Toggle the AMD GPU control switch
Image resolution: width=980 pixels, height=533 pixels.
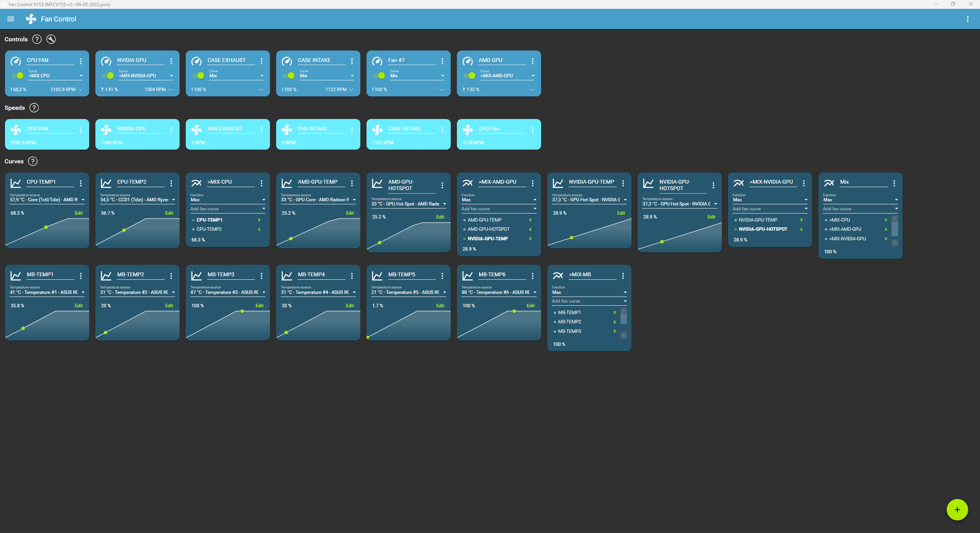click(x=470, y=76)
